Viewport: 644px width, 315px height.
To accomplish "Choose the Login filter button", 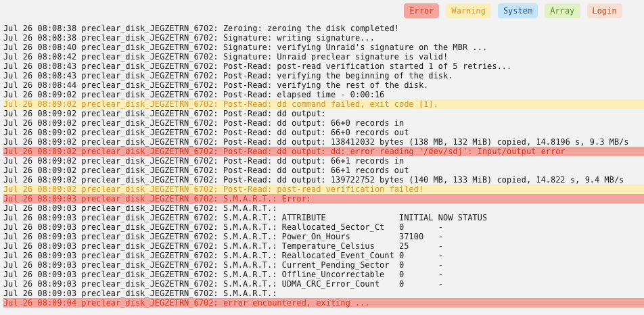I will (604, 11).
